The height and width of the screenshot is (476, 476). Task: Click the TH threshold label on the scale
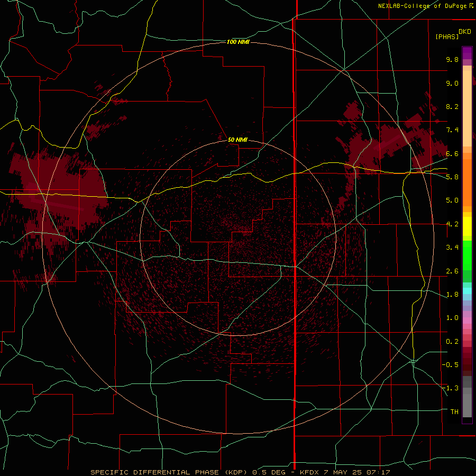454,412
